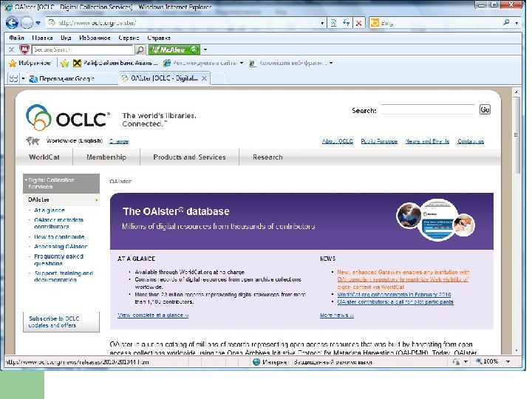Open Products and Services navigation tab

click(x=189, y=157)
